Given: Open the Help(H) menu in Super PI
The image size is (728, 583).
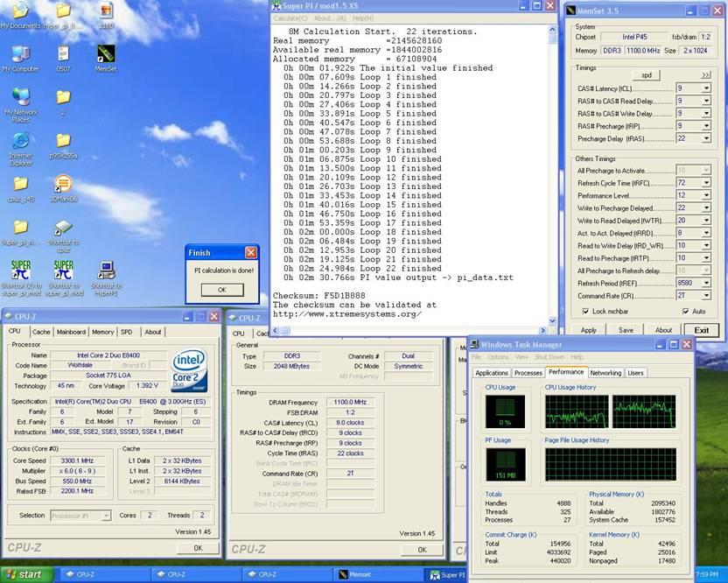Looking at the screenshot, I should pyautogui.click(x=362, y=18).
